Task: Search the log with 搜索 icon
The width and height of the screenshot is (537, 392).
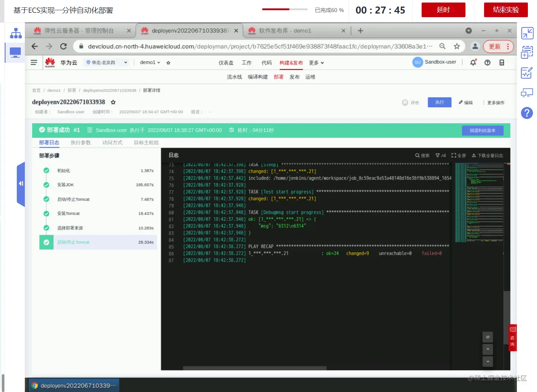Action: pos(422,155)
